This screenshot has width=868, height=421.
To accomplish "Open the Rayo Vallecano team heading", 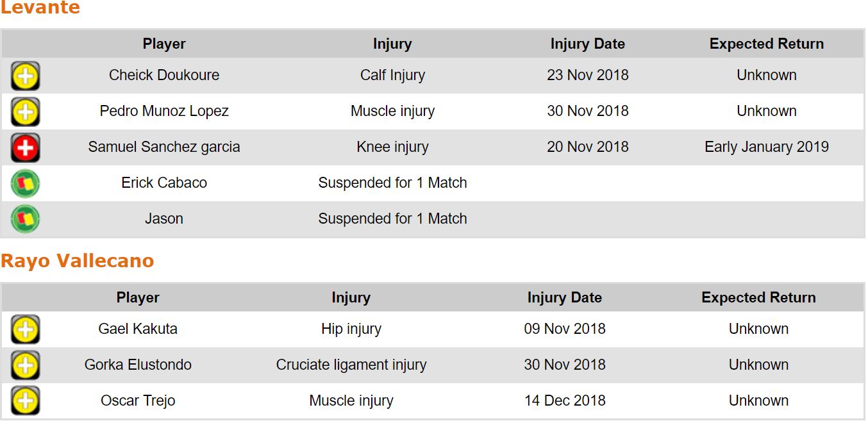I will coord(77,261).
